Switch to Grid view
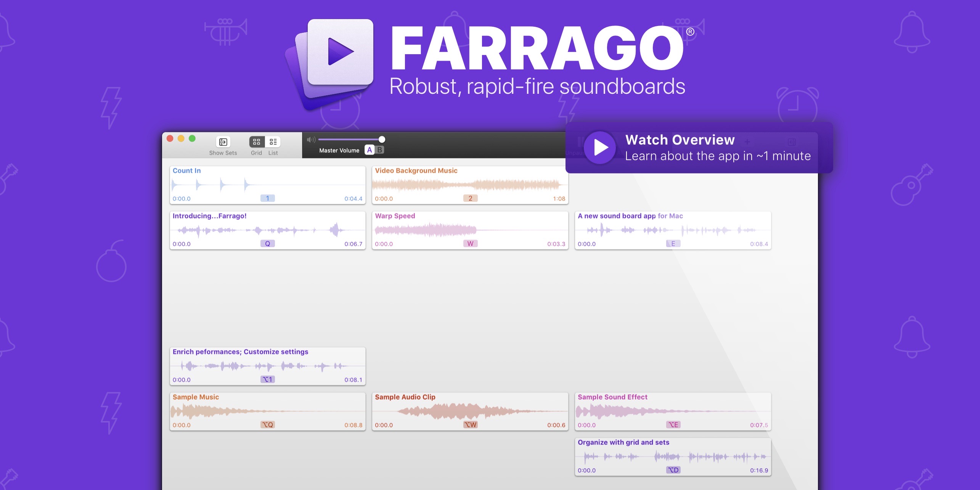980x490 pixels. [x=257, y=142]
